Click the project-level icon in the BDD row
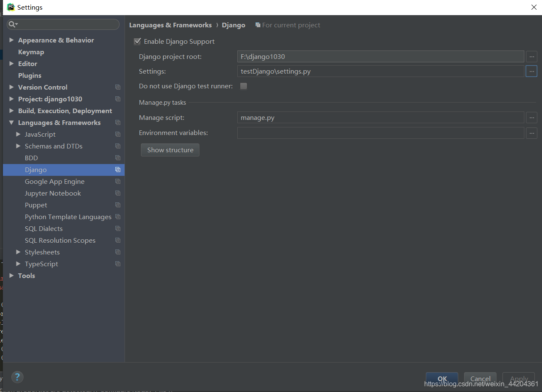 [118, 158]
